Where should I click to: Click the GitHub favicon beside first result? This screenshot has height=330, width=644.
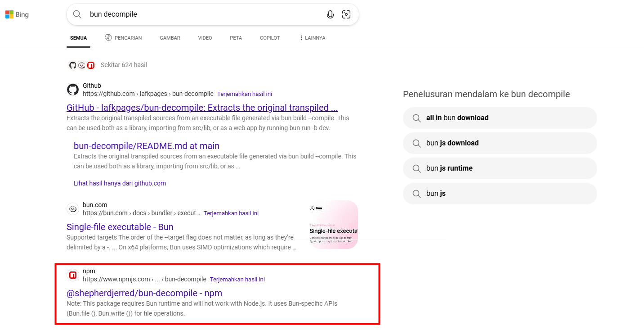(73, 90)
